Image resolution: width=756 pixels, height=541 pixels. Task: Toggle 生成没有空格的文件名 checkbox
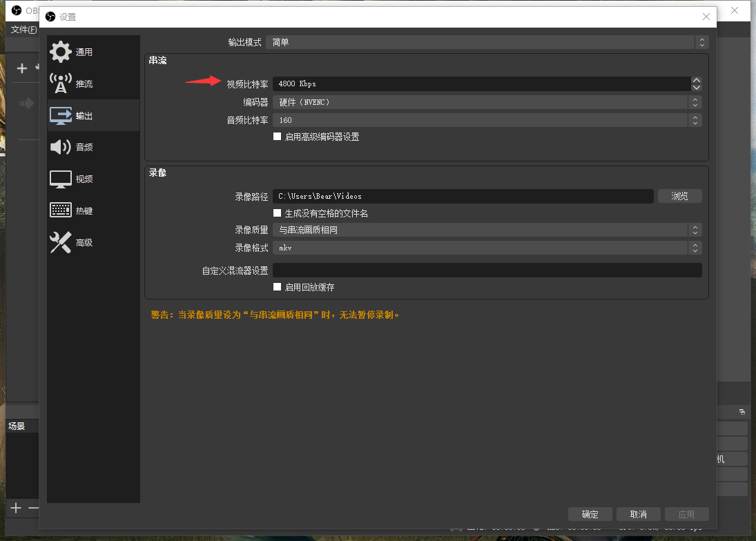coord(278,213)
